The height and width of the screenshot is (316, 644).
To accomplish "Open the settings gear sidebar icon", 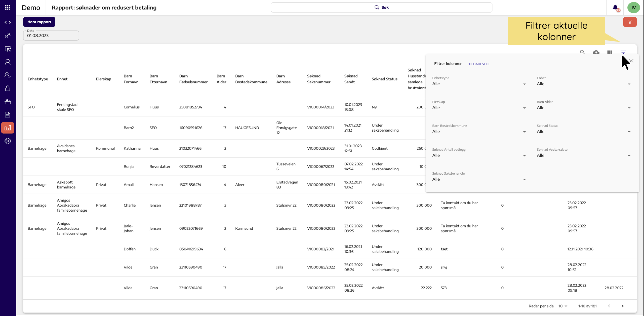I will coord(8,141).
